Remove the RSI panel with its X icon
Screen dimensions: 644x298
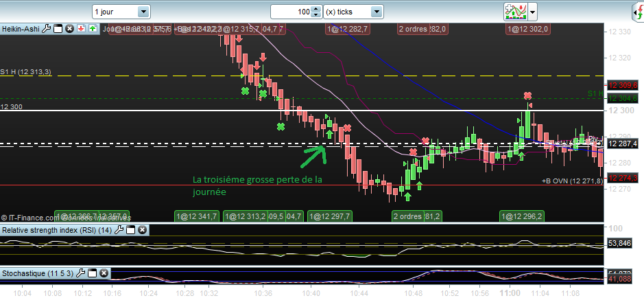click(x=142, y=230)
